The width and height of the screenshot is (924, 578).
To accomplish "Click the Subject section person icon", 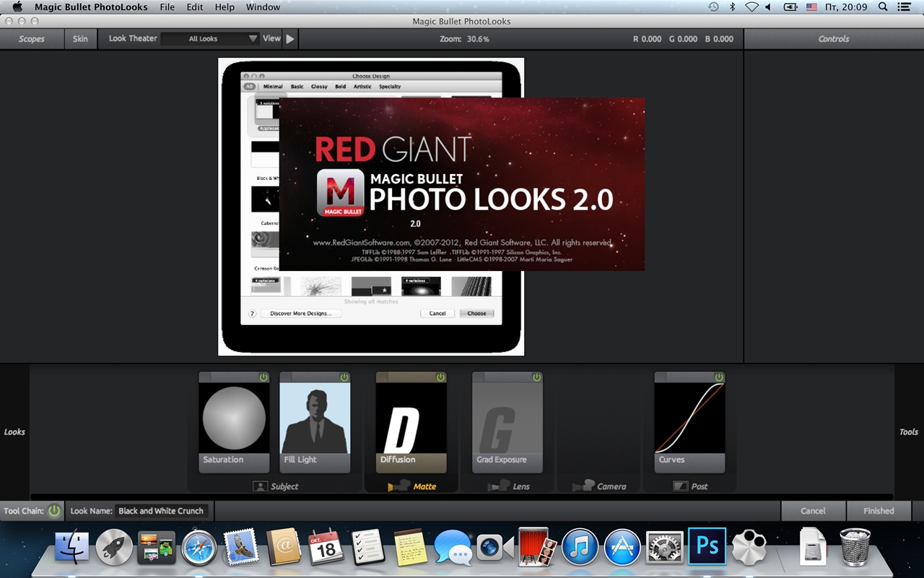I will [260, 486].
